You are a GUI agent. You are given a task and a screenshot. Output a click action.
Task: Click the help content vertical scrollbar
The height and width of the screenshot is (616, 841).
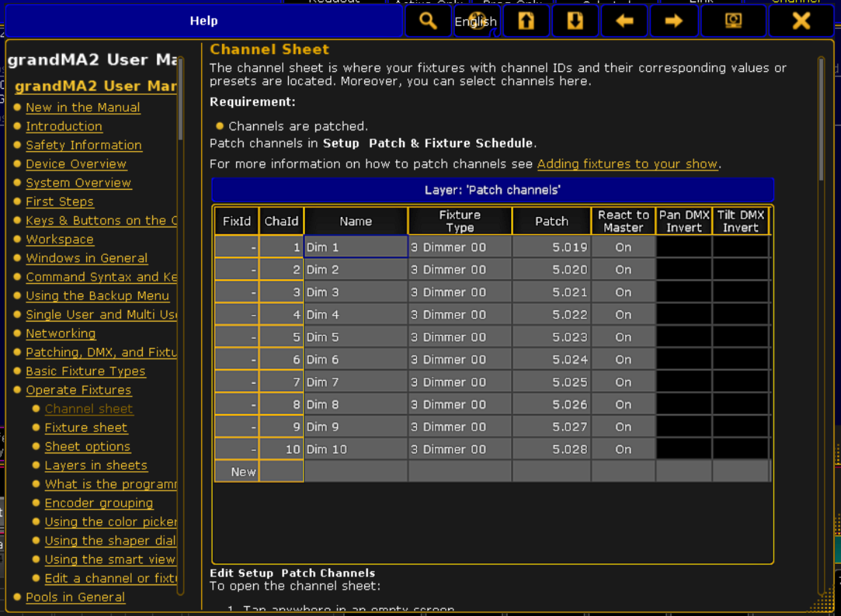(x=821, y=325)
